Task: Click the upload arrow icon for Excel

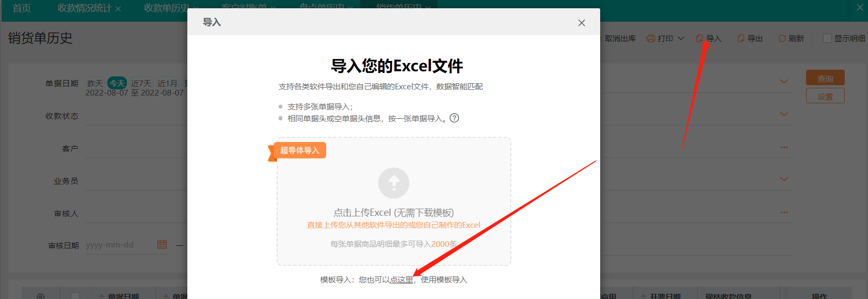Action: [394, 183]
